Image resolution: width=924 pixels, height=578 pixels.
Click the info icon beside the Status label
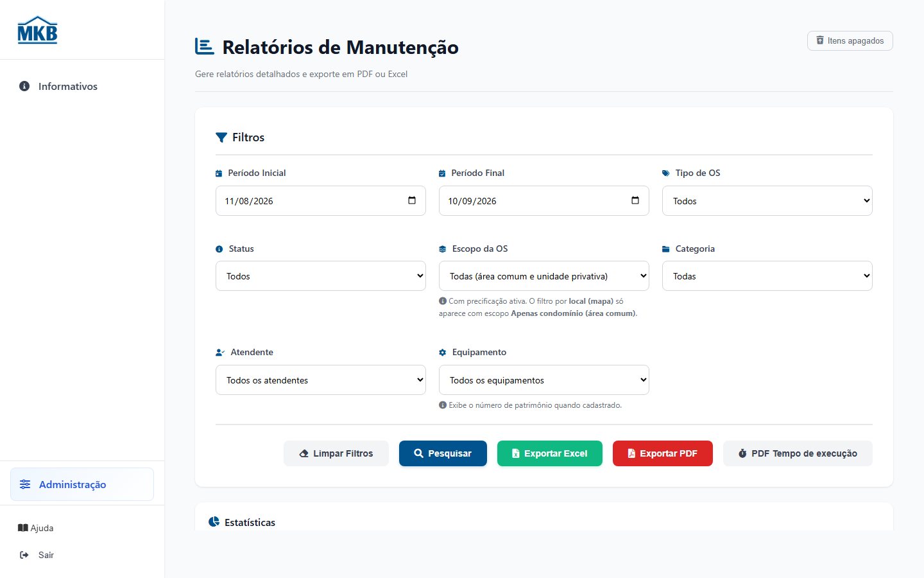[x=219, y=249]
